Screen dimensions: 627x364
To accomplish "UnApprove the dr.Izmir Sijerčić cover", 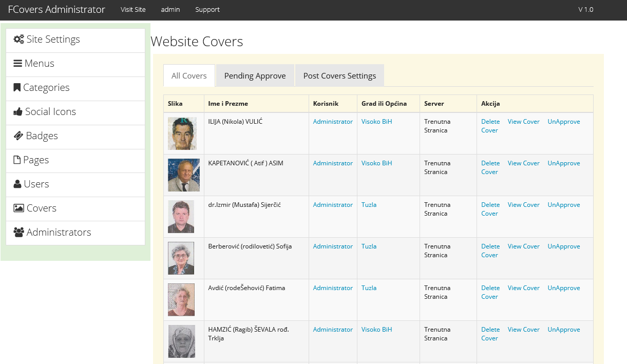I will 564,205.
